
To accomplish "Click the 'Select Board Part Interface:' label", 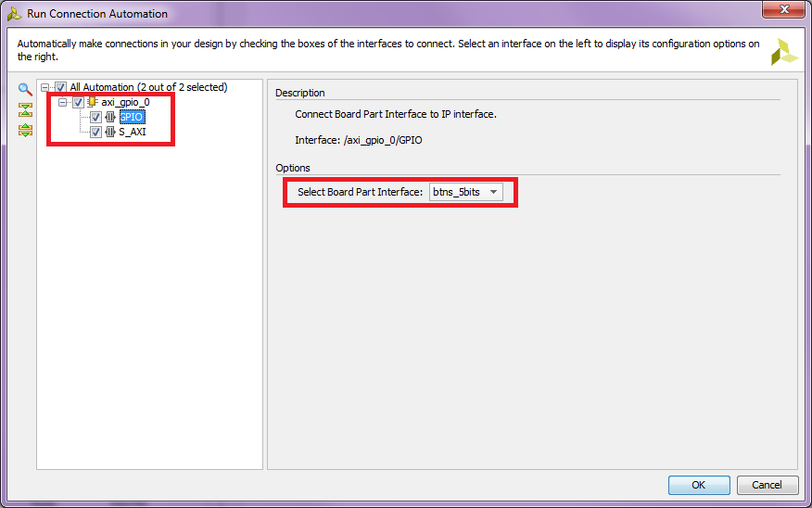I will pyautogui.click(x=360, y=192).
